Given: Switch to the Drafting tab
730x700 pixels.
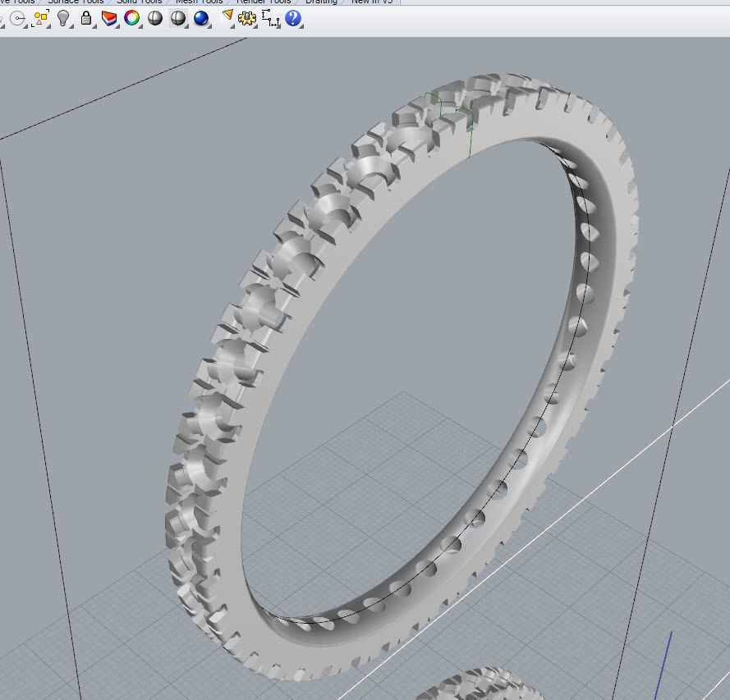Looking at the screenshot, I should point(321,2).
